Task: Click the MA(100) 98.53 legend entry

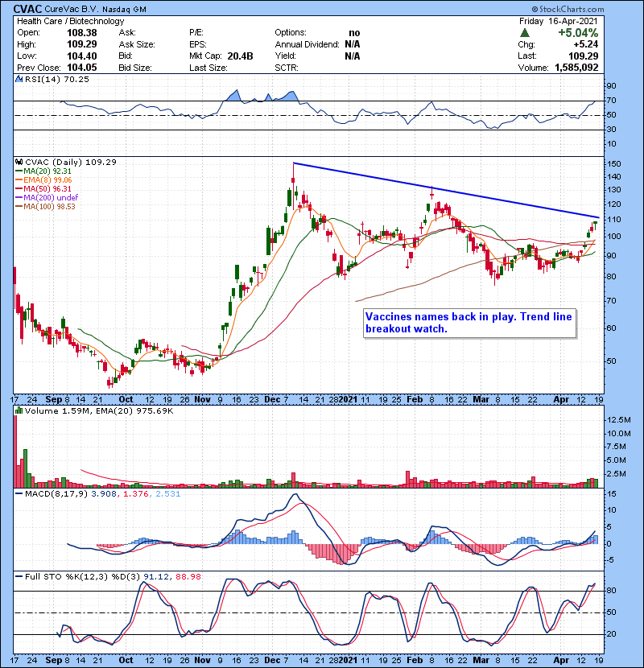Action: (x=45, y=206)
